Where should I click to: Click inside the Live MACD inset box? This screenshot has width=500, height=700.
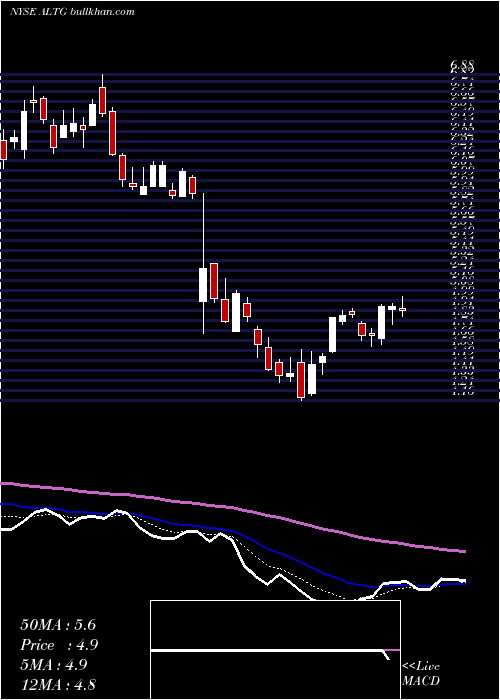tap(275, 650)
